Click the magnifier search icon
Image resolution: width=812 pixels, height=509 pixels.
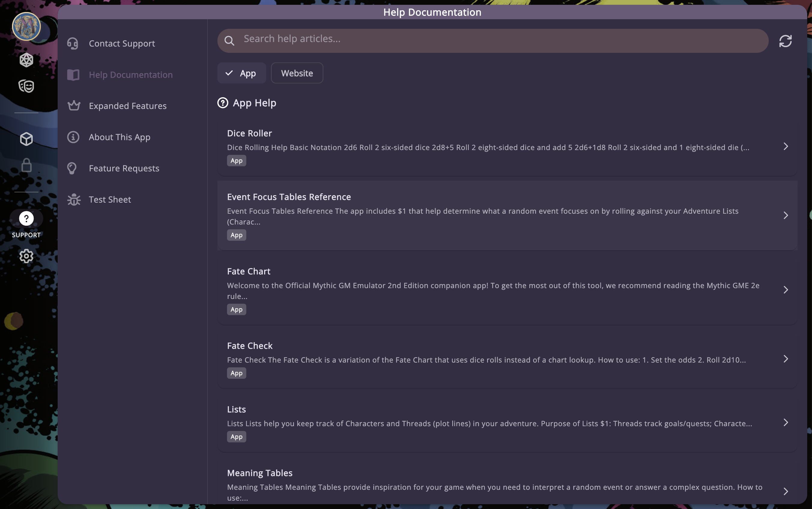pyautogui.click(x=229, y=41)
